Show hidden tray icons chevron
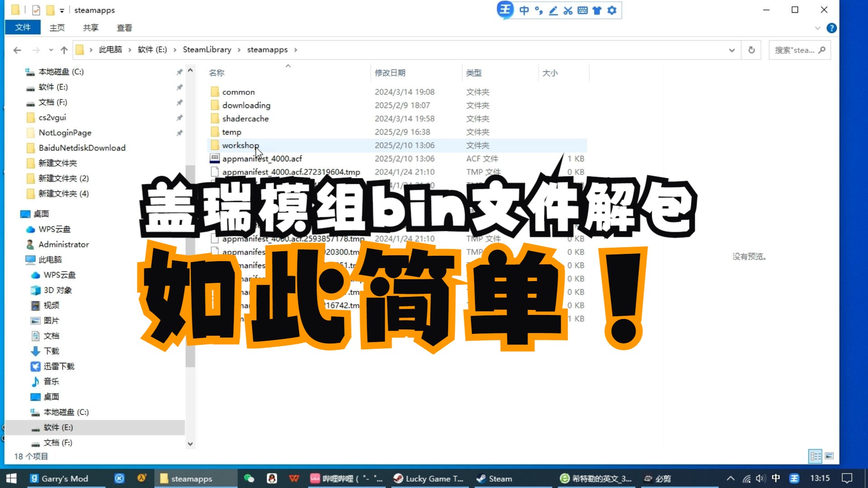This screenshot has height=488, width=868. (x=731, y=479)
